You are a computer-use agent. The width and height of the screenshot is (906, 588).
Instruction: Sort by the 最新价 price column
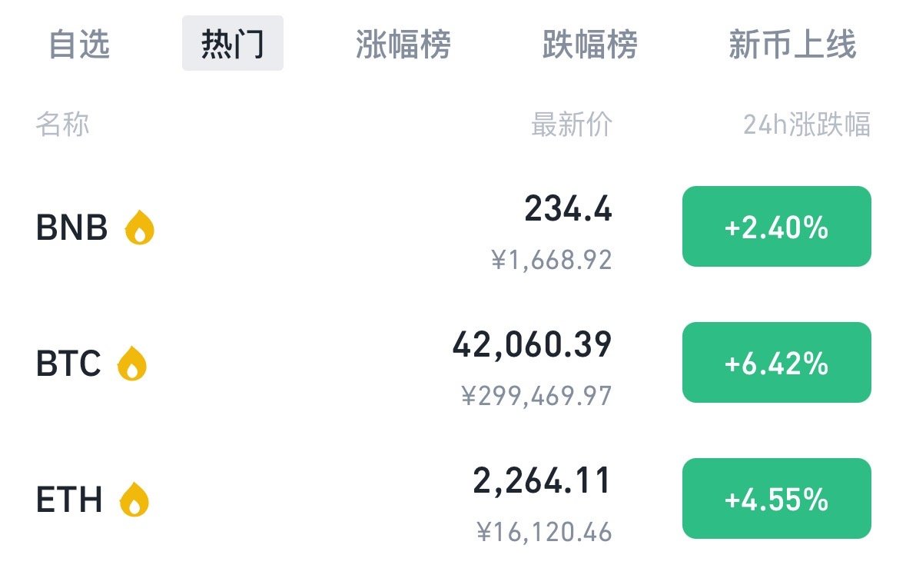click(571, 125)
